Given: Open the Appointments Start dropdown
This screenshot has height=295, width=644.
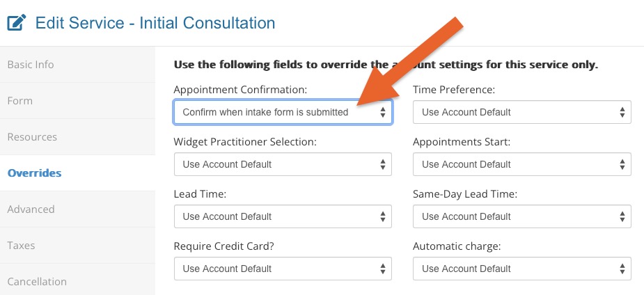Looking at the screenshot, I should (521, 164).
